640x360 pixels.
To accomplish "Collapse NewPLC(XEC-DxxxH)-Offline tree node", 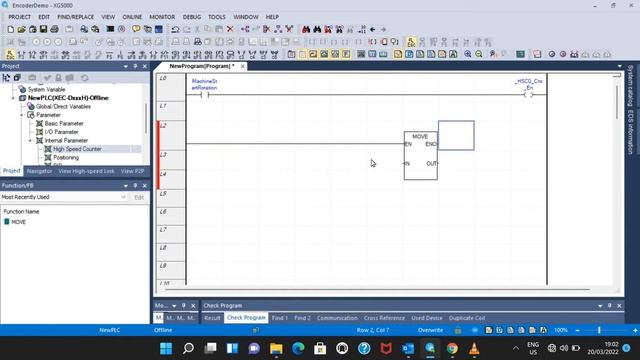I will point(13,98).
